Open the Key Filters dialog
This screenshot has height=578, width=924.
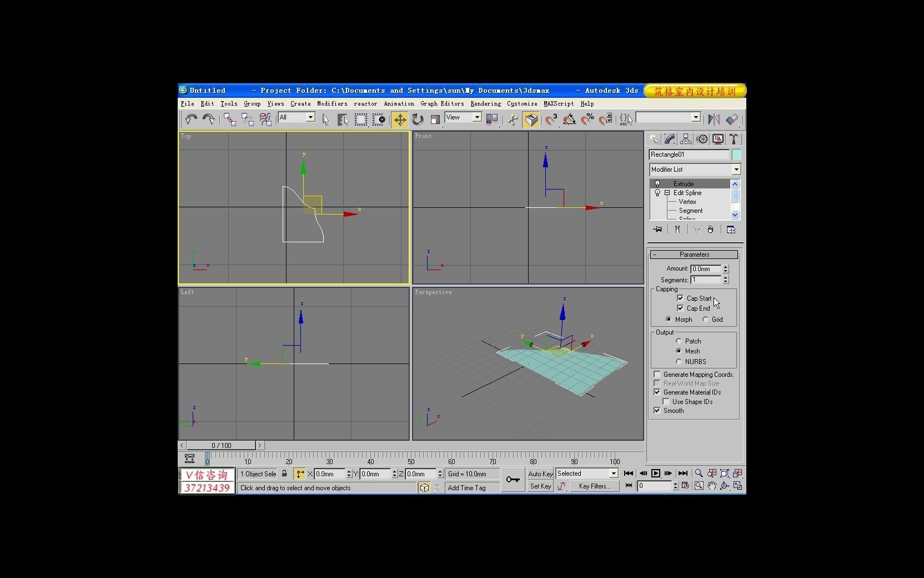pyautogui.click(x=594, y=486)
